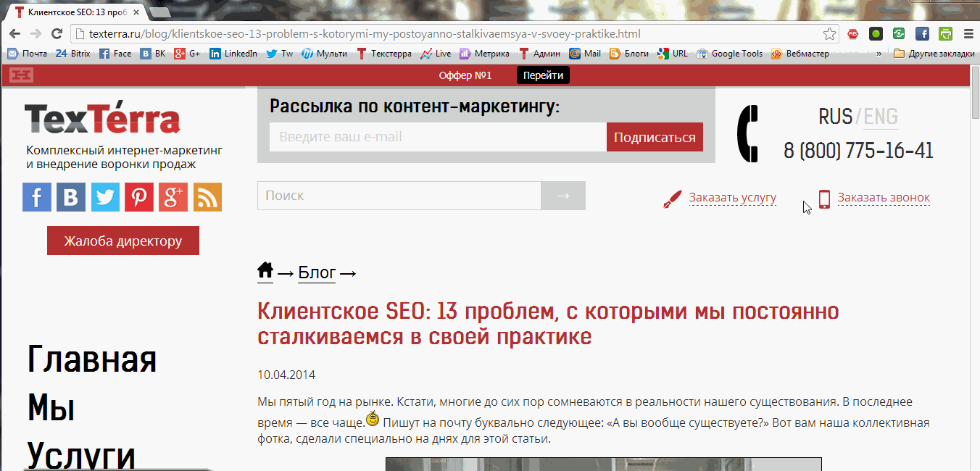Click the green printer extension icon
Viewport: 980px width, 471px height.
[x=945, y=34]
